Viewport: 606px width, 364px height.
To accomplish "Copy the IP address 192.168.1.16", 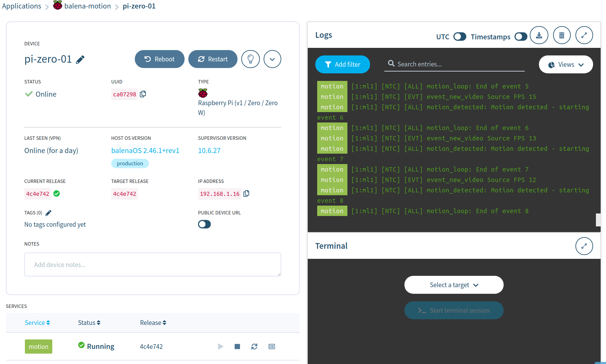I will tap(246, 194).
